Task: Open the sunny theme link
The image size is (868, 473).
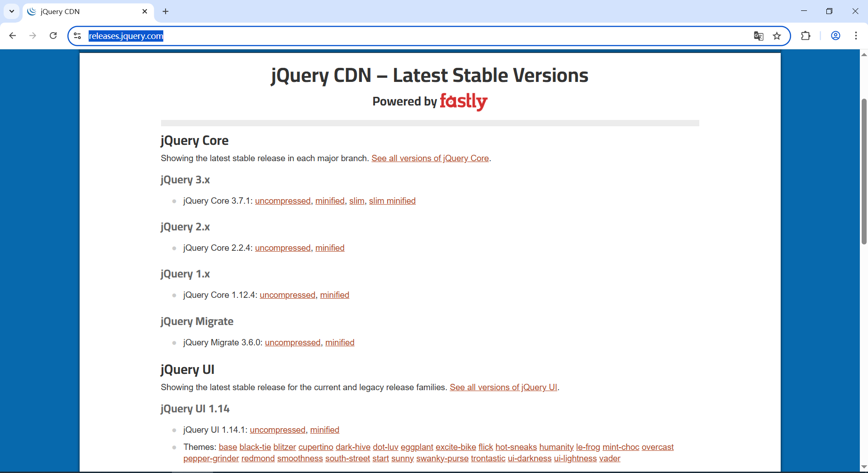Action: (403, 459)
